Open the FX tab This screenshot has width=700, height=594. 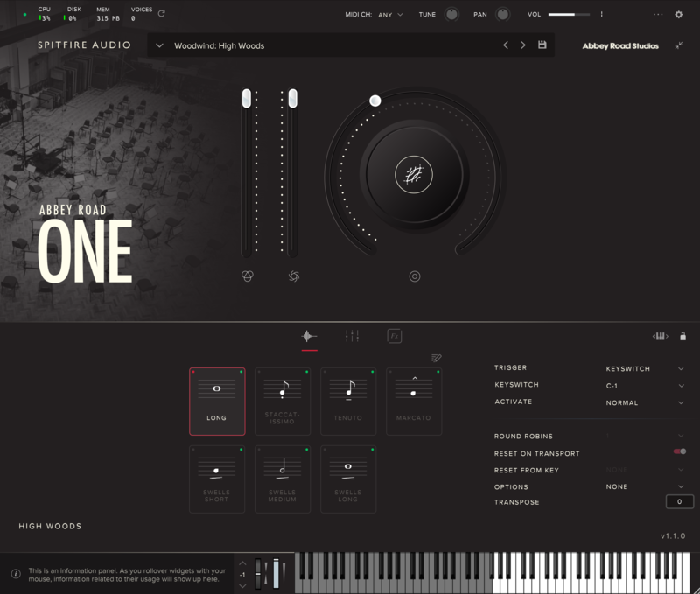coord(395,336)
